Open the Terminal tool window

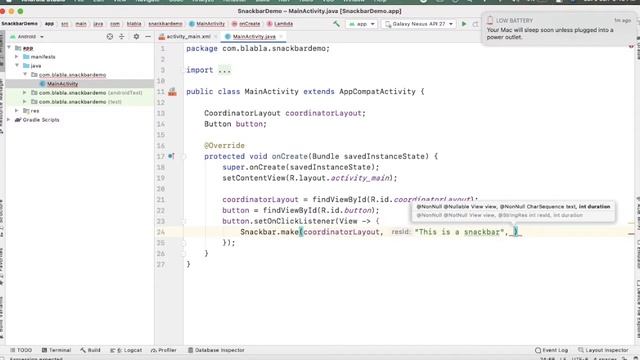[x=56, y=350]
